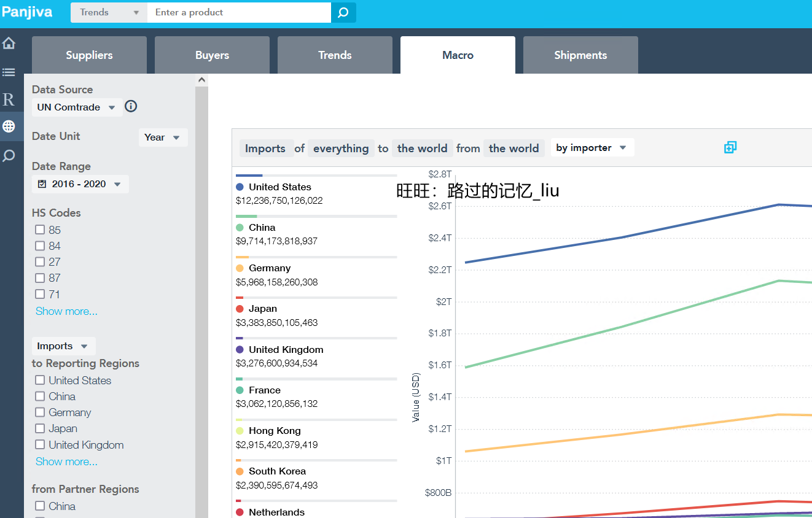Open the Year date unit dropdown
The image size is (812, 518).
tap(163, 137)
